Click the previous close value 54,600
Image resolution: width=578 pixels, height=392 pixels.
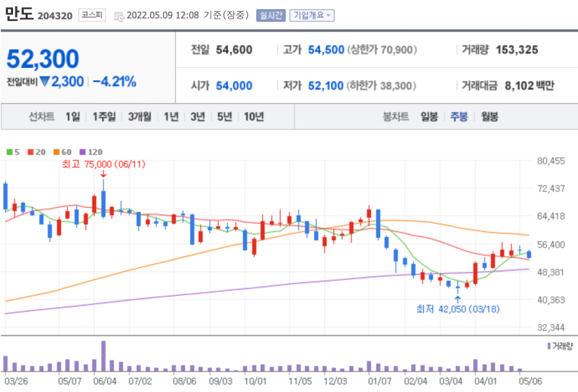[x=234, y=50]
